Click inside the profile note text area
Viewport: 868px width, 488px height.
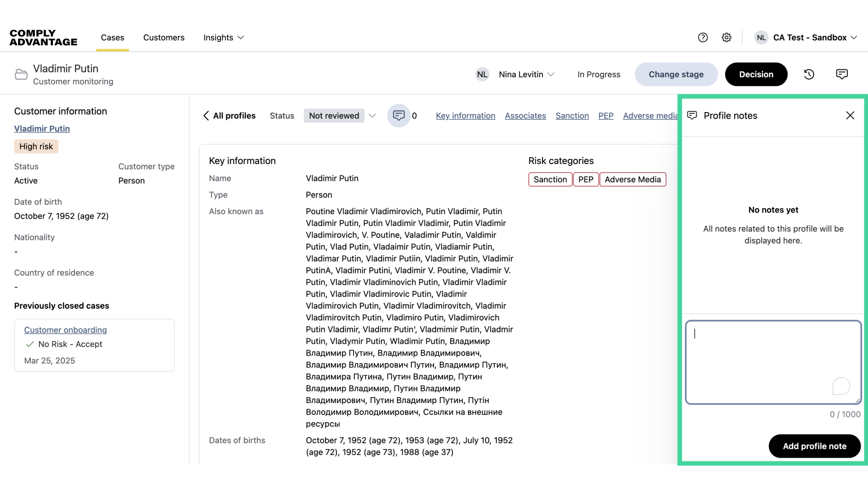tap(773, 361)
